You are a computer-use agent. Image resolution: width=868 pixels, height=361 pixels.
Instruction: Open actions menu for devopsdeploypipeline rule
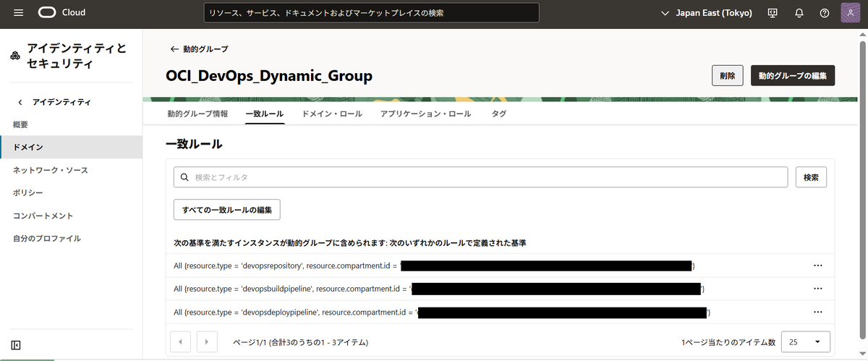tap(818, 312)
